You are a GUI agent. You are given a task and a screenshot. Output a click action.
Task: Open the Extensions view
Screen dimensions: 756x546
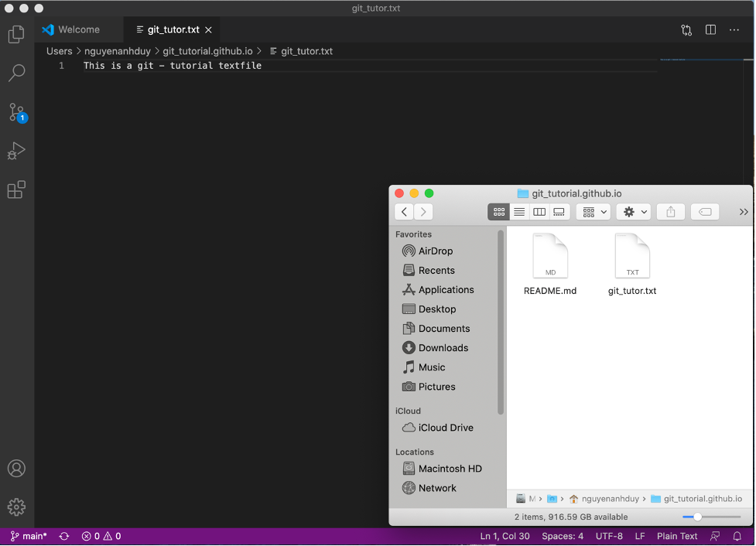tap(16, 189)
